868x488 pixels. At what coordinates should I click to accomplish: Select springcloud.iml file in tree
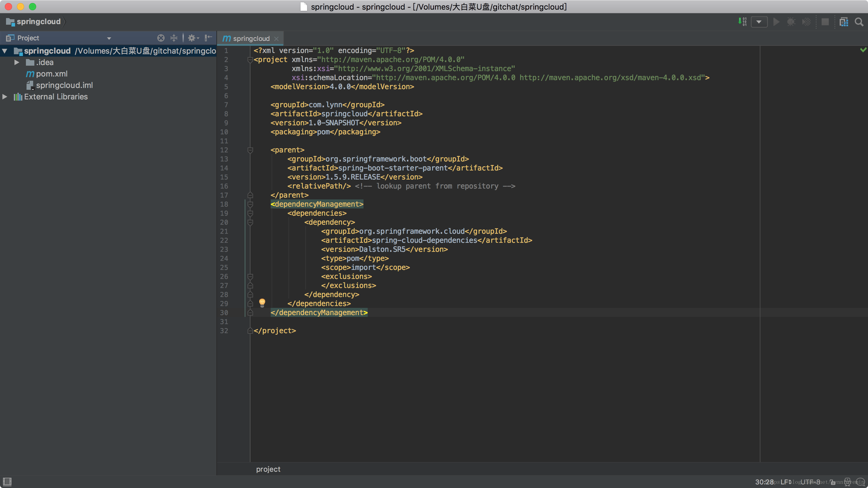point(64,85)
